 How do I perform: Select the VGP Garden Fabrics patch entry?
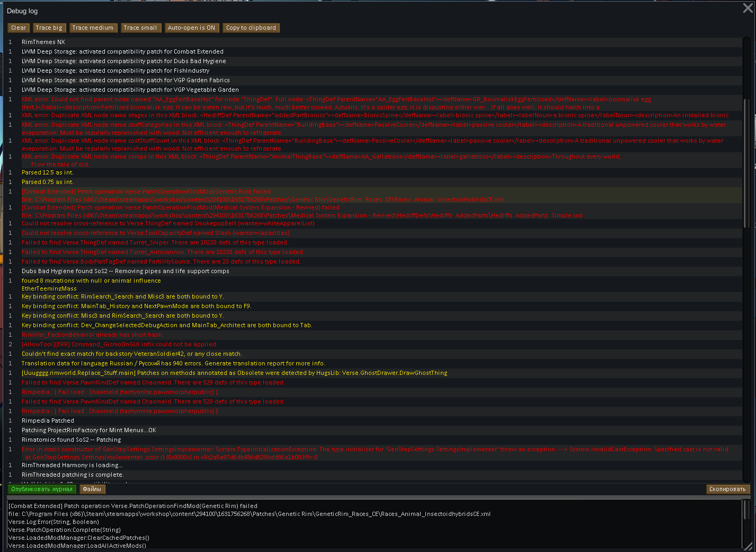tap(375, 81)
